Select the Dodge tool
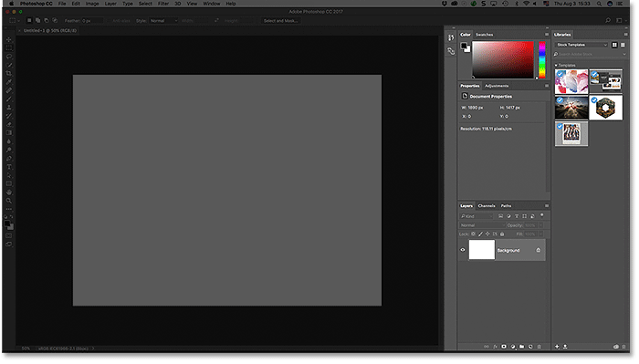The width and height of the screenshot is (639, 364). [x=9, y=150]
